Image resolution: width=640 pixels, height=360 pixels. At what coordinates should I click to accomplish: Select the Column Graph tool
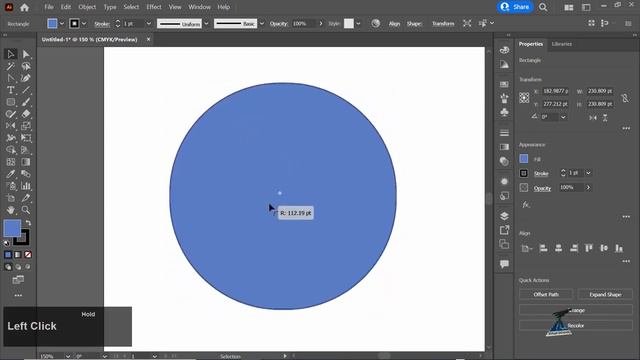tap(26, 186)
